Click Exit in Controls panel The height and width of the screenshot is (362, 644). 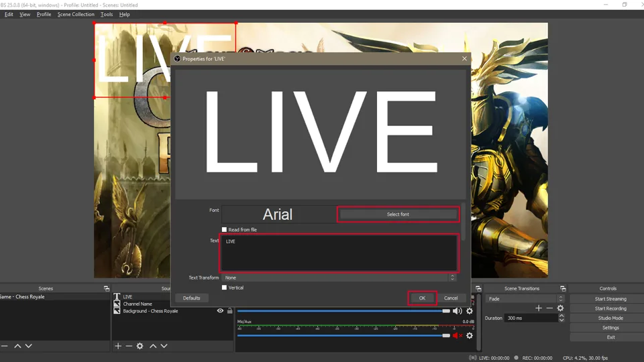[x=610, y=337]
